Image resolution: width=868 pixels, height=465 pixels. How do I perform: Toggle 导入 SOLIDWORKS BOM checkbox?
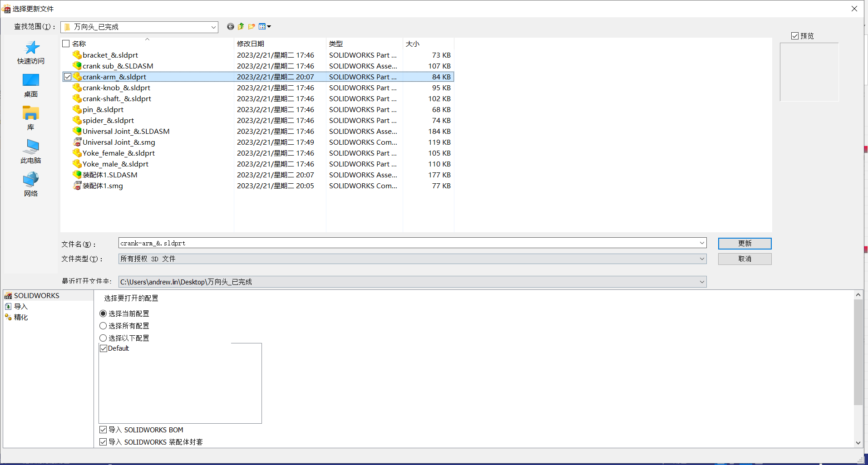103,430
